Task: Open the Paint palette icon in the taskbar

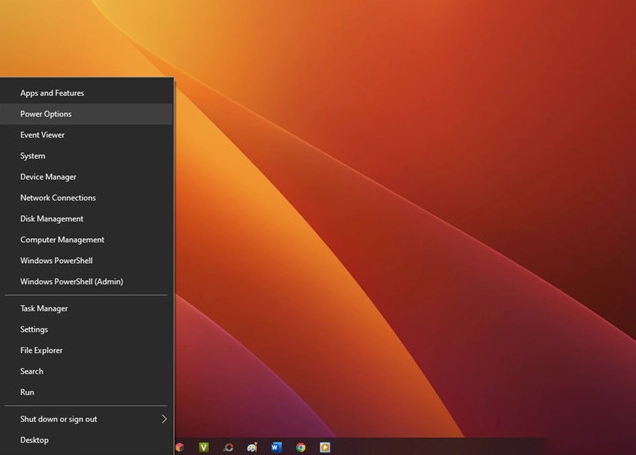Action: tap(252, 447)
